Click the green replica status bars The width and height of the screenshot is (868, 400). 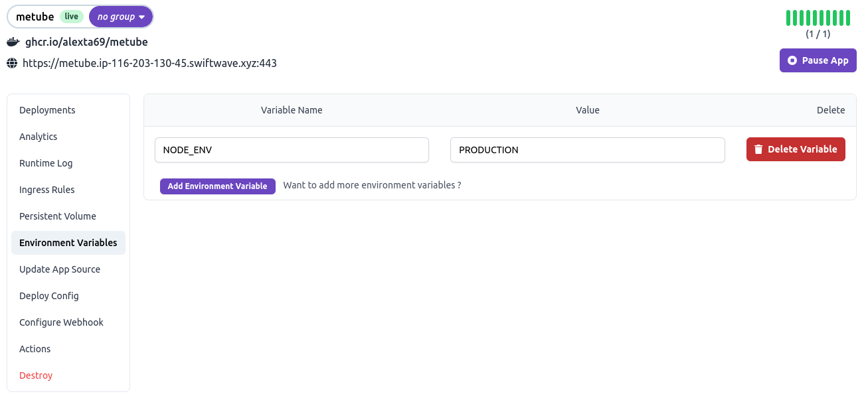click(818, 18)
